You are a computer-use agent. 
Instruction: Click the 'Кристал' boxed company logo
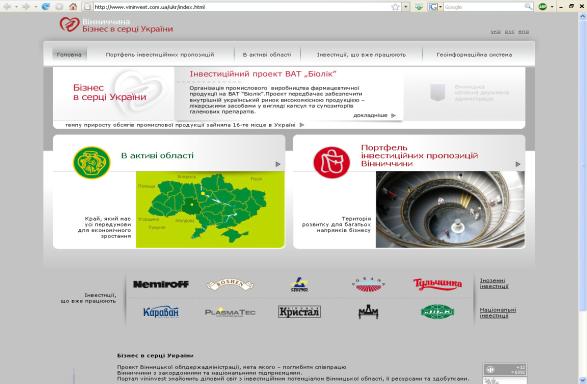[299, 312]
